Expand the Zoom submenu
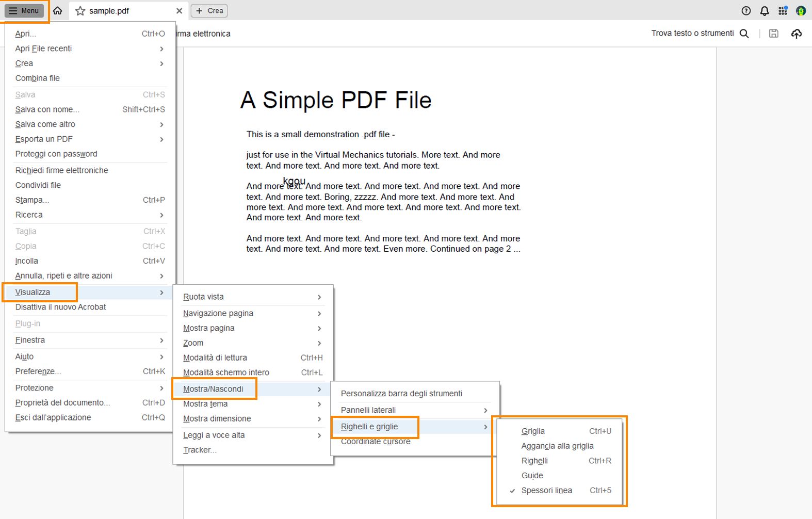Image resolution: width=812 pixels, height=519 pixels. [x=253, y=343]
